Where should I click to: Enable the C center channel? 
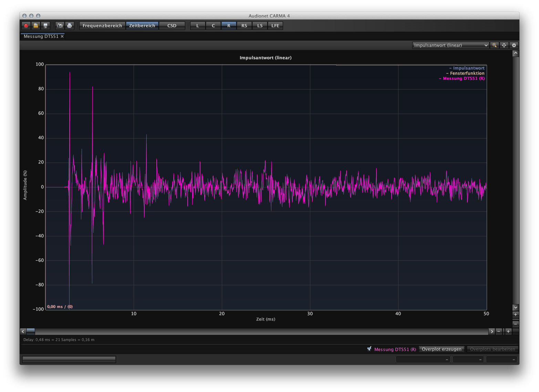point(213,26)
